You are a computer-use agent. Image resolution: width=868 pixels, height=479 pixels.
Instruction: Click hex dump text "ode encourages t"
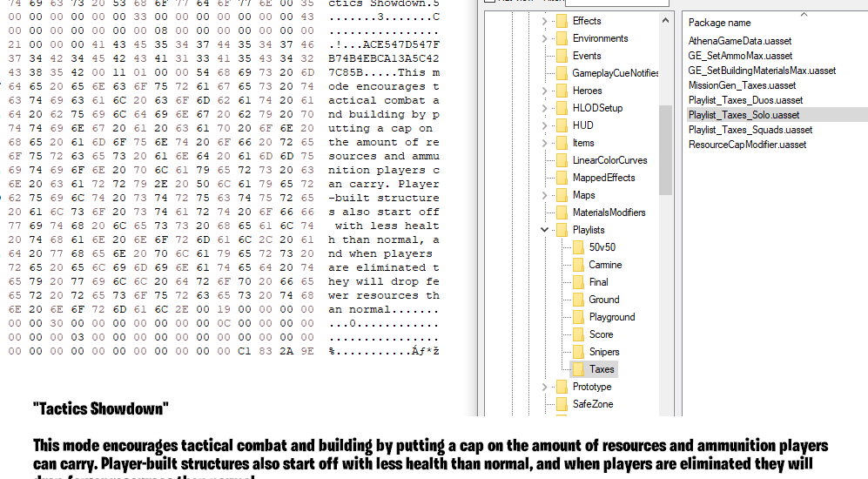[x=384, y=86]
